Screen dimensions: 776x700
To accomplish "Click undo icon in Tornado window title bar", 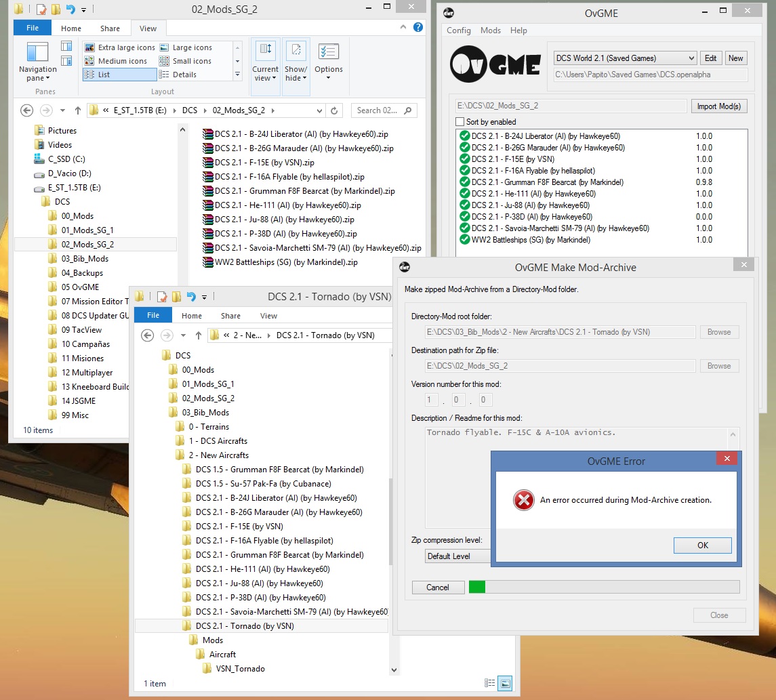I will point(191,296).
